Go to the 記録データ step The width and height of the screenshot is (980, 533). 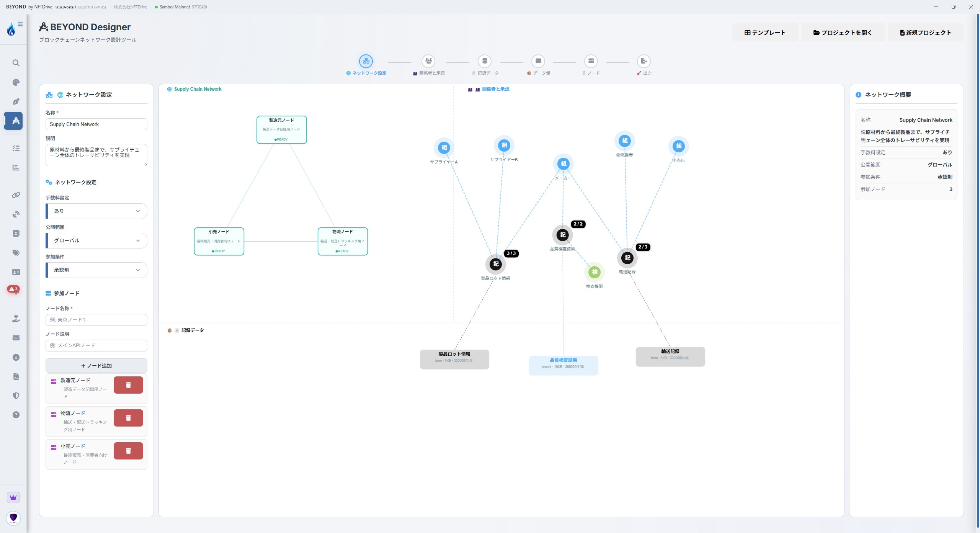tap(485, 65)
